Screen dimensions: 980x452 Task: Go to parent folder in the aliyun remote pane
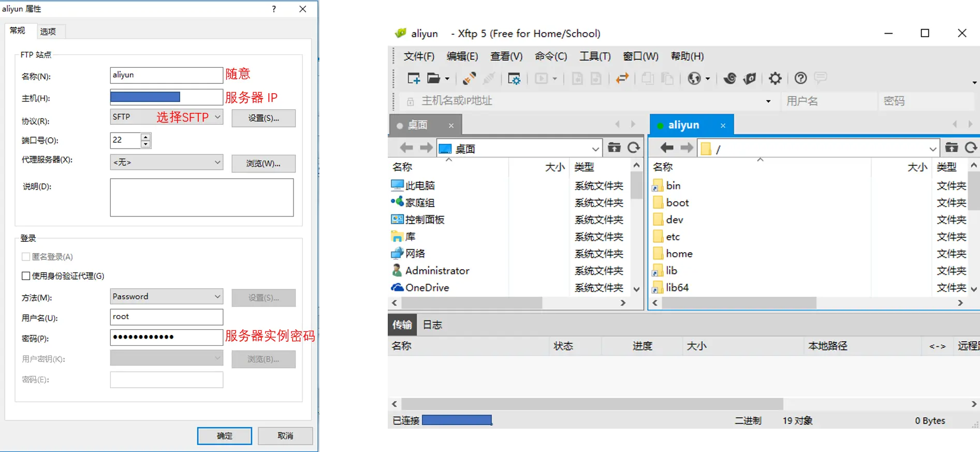point(952,148)
